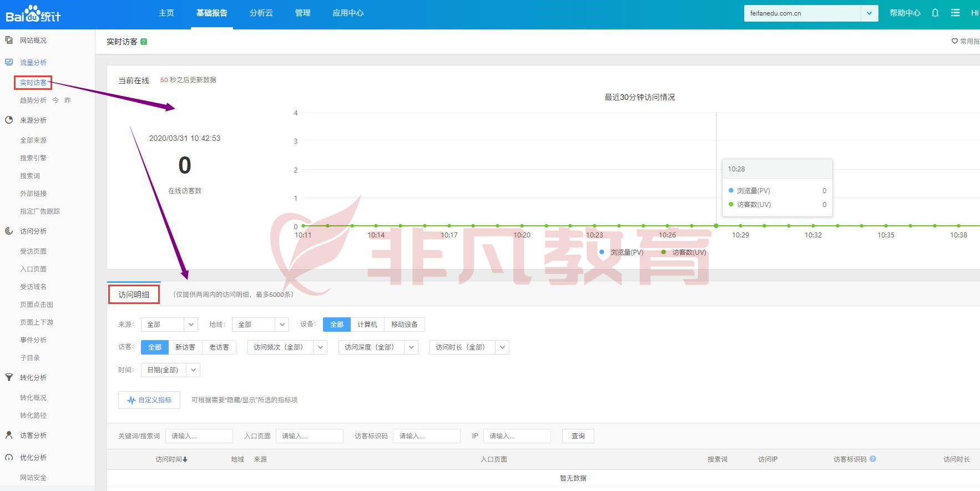Select 全部 visitor filter
This screenshot has height=491, width=980.
click(155, 347)
